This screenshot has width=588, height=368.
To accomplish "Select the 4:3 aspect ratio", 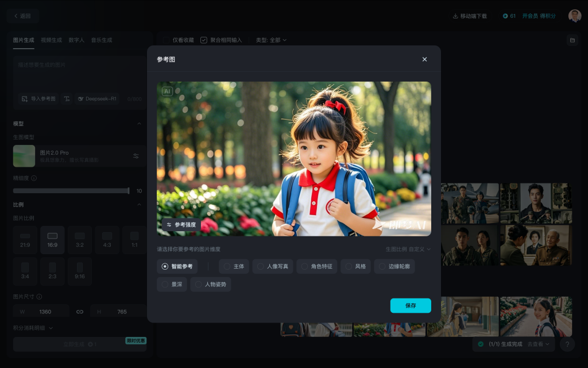I will (x=107, y=240).
